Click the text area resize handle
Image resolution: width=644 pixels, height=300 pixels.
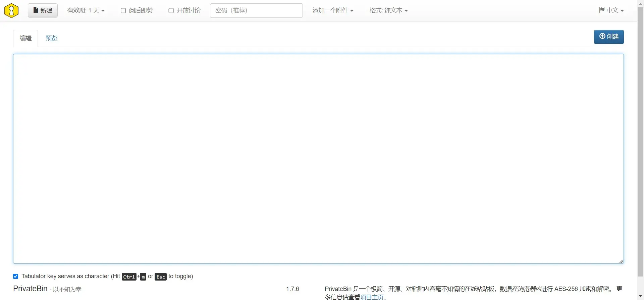(621, 261)
